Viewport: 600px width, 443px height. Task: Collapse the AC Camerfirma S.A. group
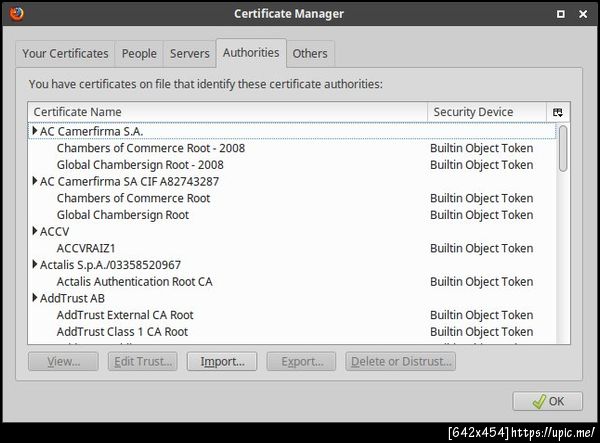[35, 131]
